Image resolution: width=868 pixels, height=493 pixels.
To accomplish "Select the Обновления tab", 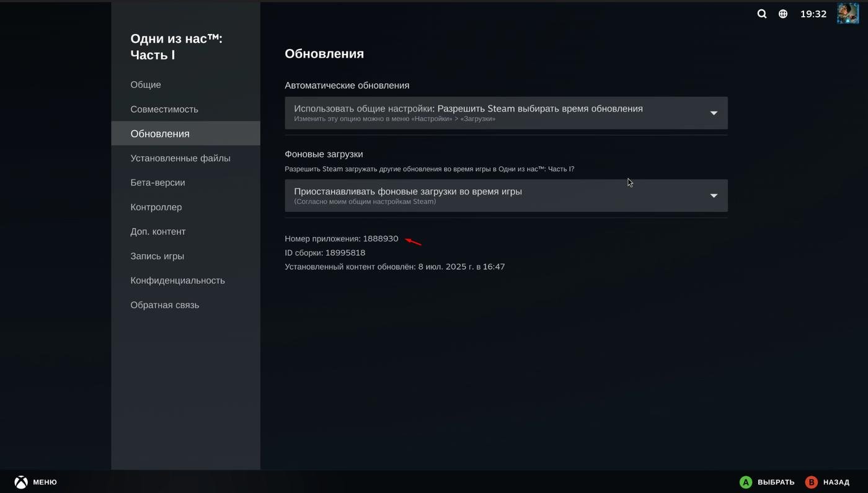I will click(185, 133).
